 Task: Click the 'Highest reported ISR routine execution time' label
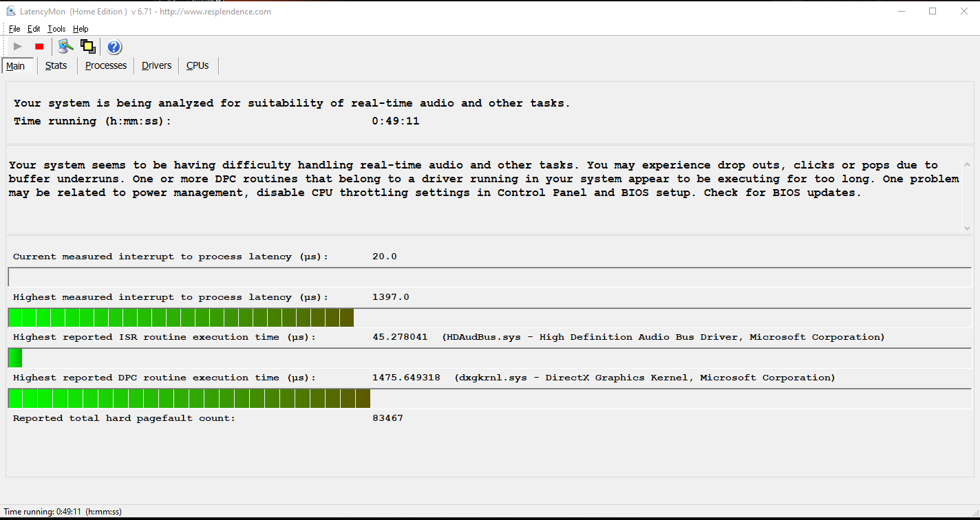(x=164, y=337)
